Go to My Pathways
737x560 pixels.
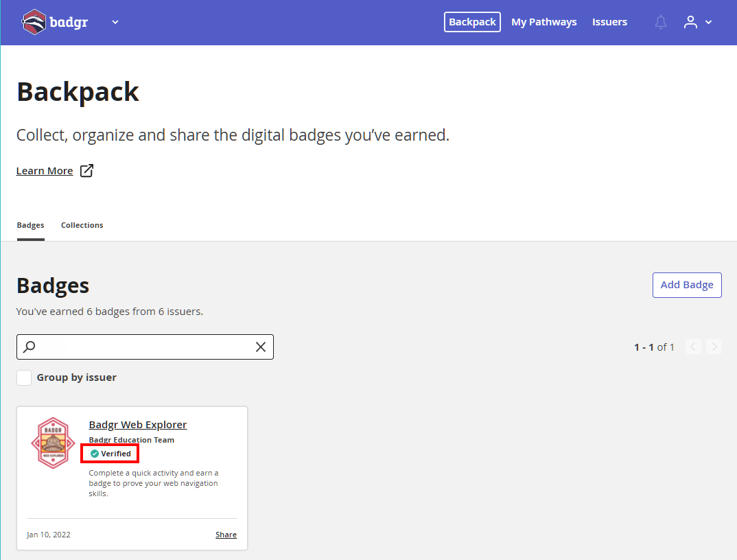[543, 22]
